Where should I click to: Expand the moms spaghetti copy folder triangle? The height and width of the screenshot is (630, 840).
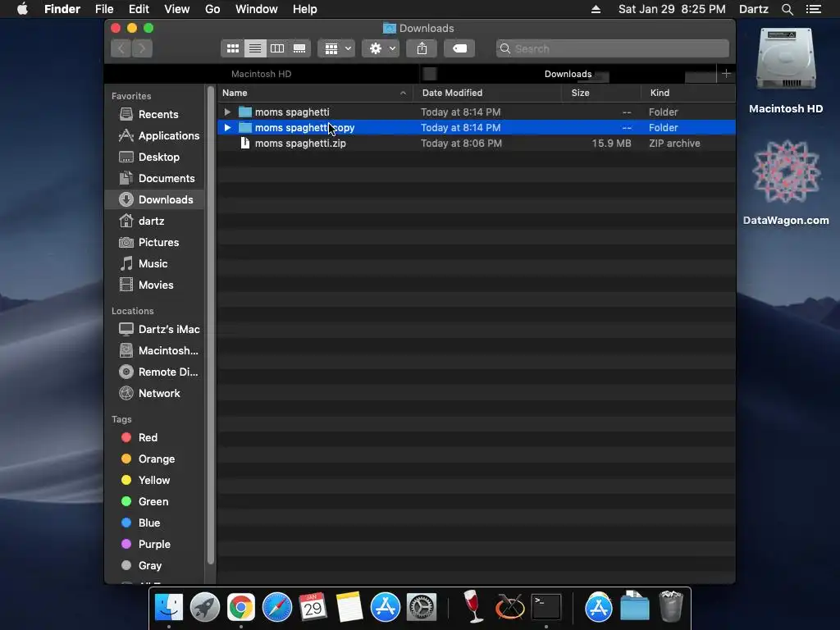(227, 127)
